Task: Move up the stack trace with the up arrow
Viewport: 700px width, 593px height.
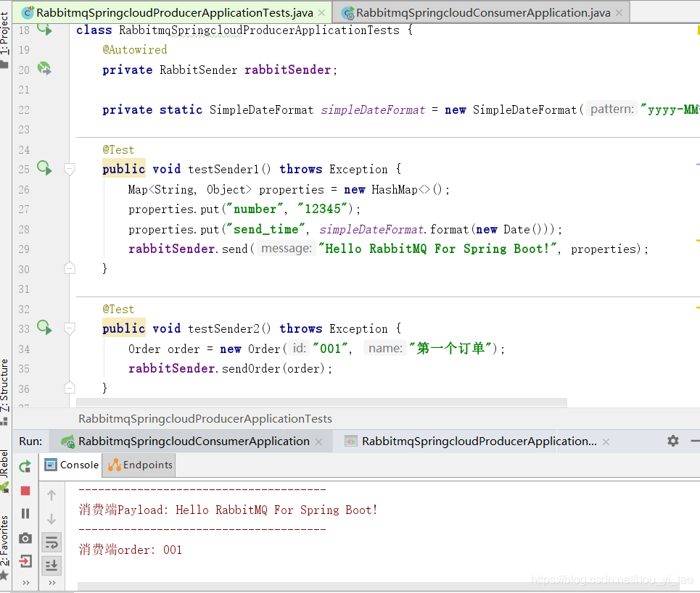Action: (x=52, y=495)
